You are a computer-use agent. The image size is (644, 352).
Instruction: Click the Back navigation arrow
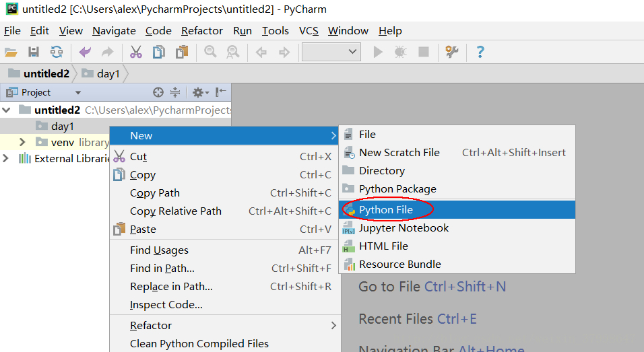261,52
